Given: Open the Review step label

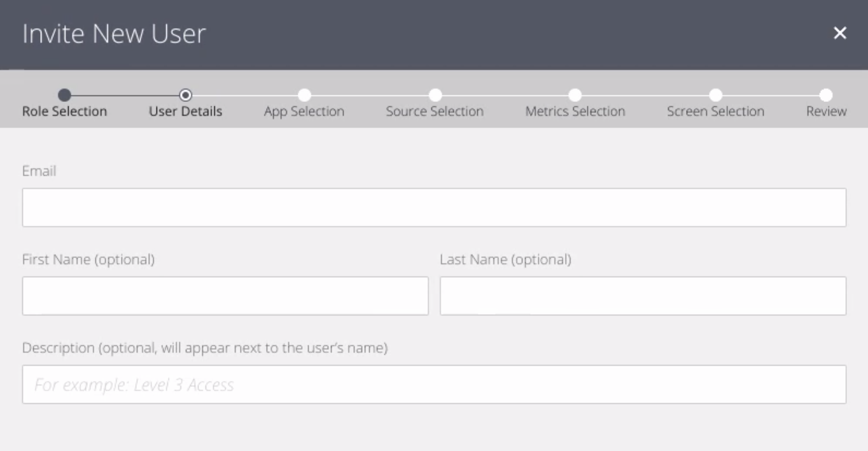Looking at the screenshot, I should (826, 111).
